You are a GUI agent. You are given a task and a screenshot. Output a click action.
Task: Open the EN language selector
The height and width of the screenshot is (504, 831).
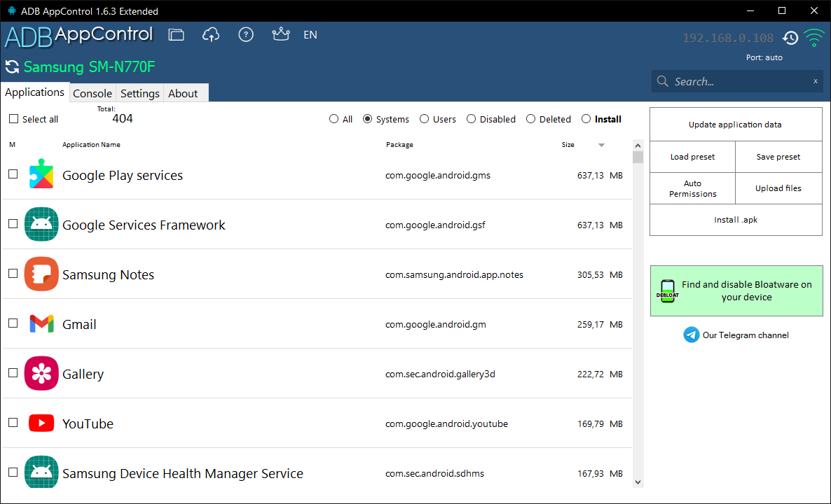310,35
